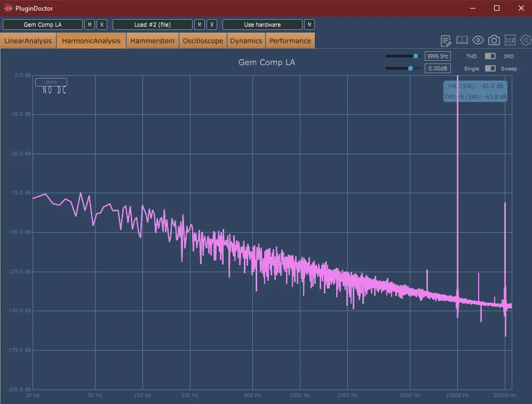Open the Gem Comp LA plugin slot

(x=43, y=25)
